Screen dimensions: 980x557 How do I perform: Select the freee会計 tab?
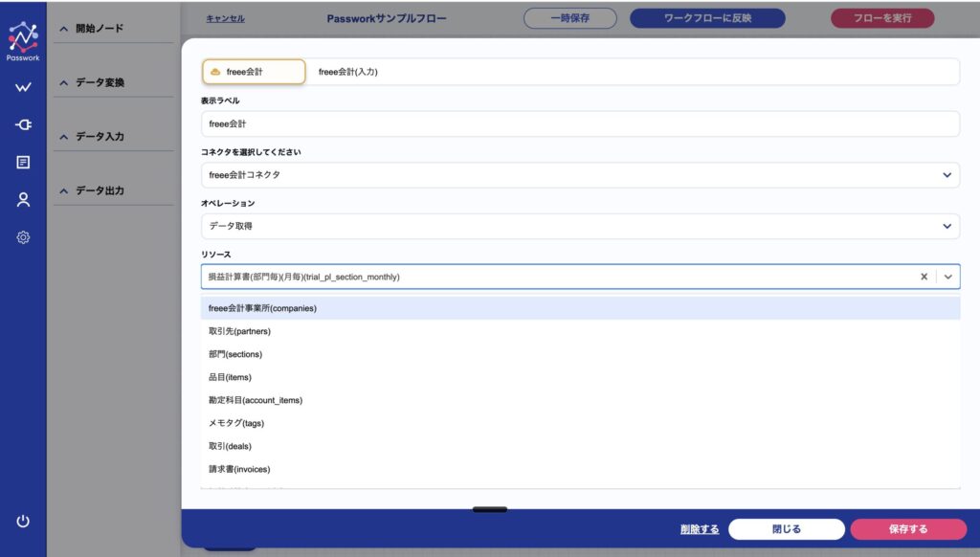click(x=254, y=72)
